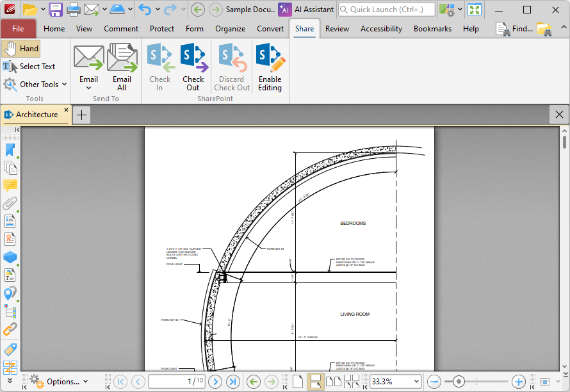Click Enable Editing
Image resolution: width=570 pixels, height=392 pixels.
click(x=270, y=67)
